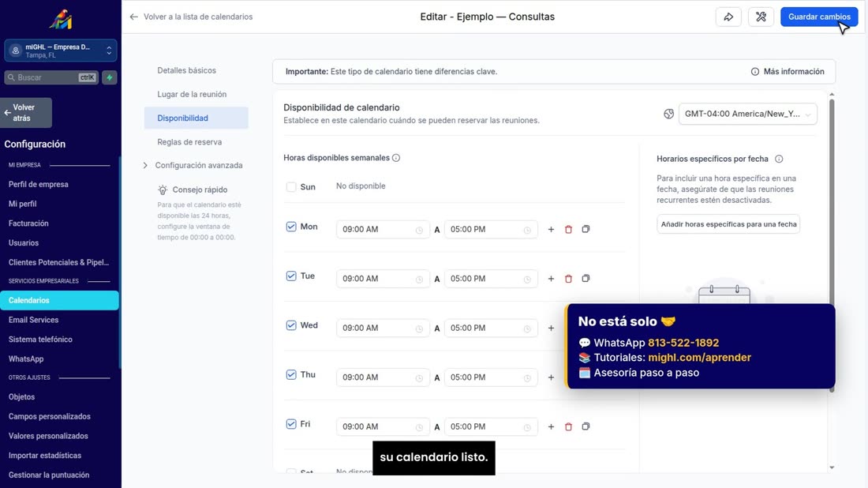Click Añadir horas específicas para una fecha

[x=728, y=224]
